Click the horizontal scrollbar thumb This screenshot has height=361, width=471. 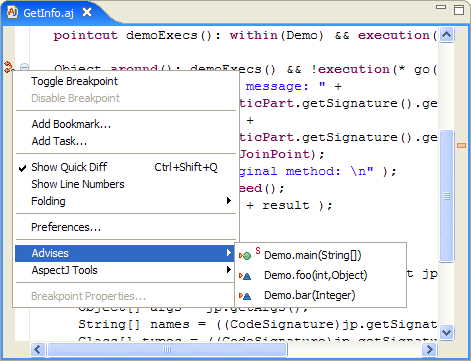coord(167,350)
